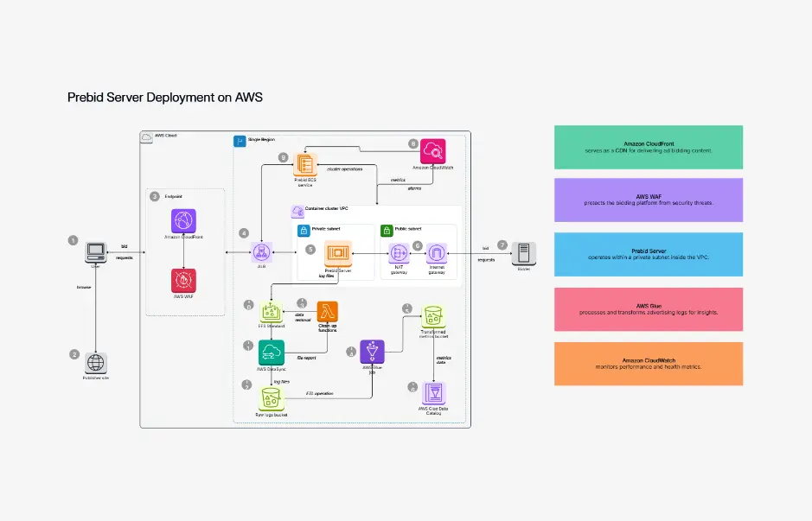Select the Internet gateway icon
The width and height of the screenshot is (812, 521).
tap(436, 251)
